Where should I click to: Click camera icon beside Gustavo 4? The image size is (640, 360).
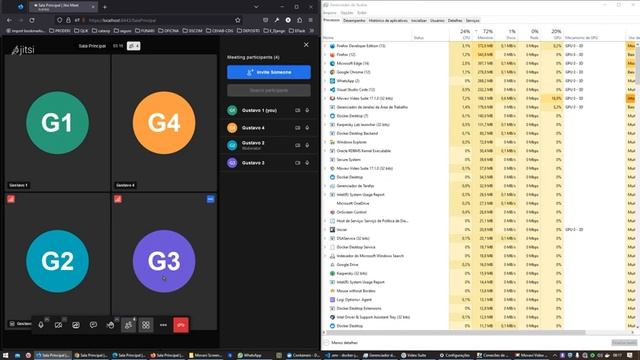click(x=298, y=128)
